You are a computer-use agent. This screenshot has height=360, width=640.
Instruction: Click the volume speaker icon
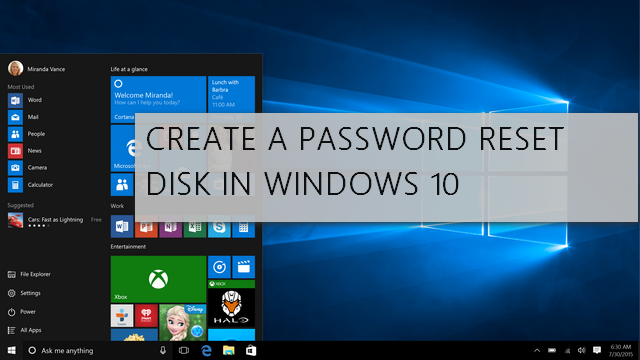582,351
